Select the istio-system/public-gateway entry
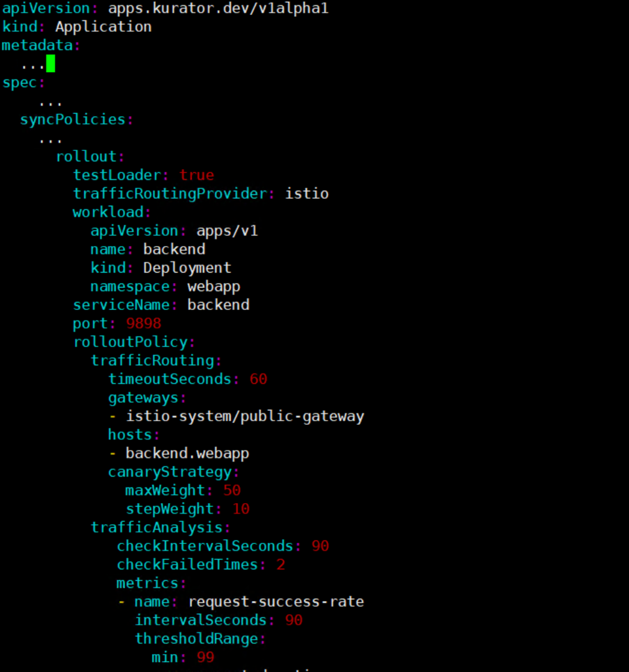The image size is (629, 672). (x=245, y=415)
